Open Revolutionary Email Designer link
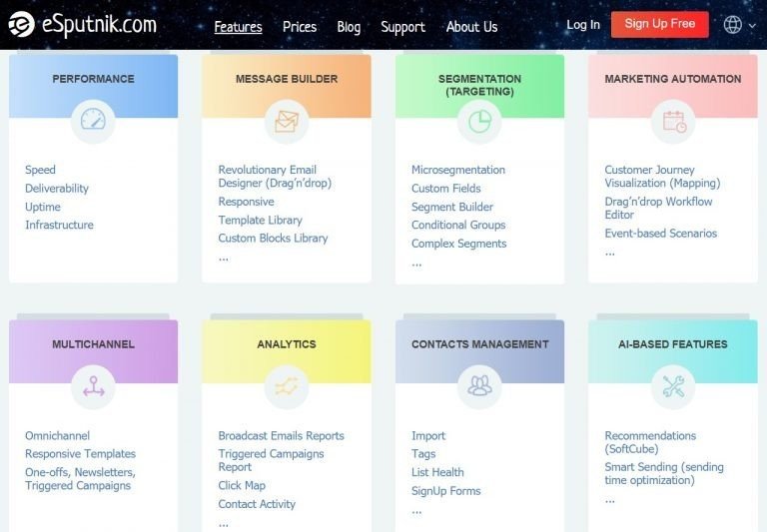Screen dimensions: 767x532 tap(275, 177)
